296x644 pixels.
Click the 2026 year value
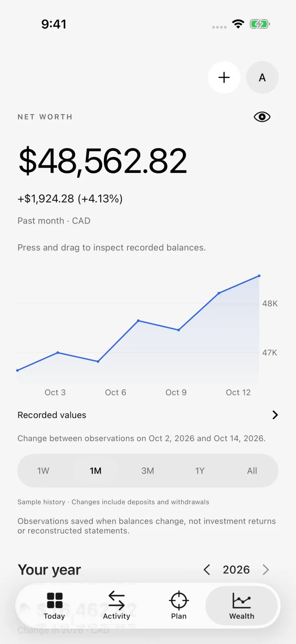[236, 570]
